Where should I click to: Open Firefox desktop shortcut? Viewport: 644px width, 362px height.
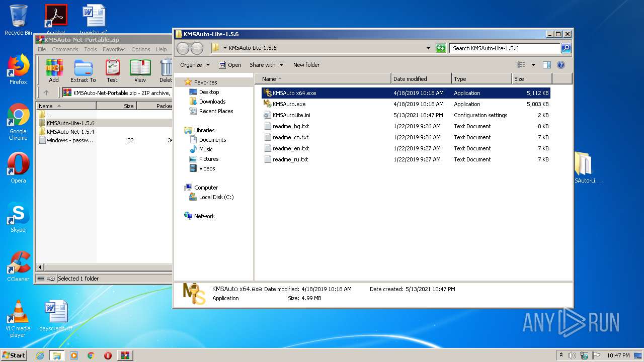point(18,69)
